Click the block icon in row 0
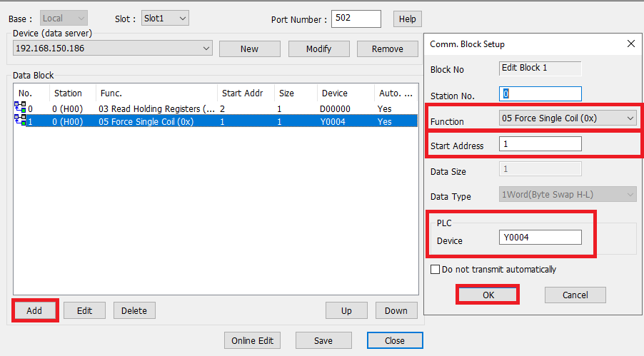 [20, 107]
